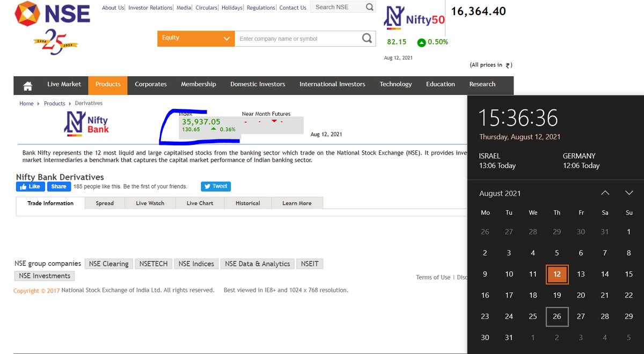This screenshot has width=644, height=354.
Task: Open Contact Us link
Action: point(293,8)
